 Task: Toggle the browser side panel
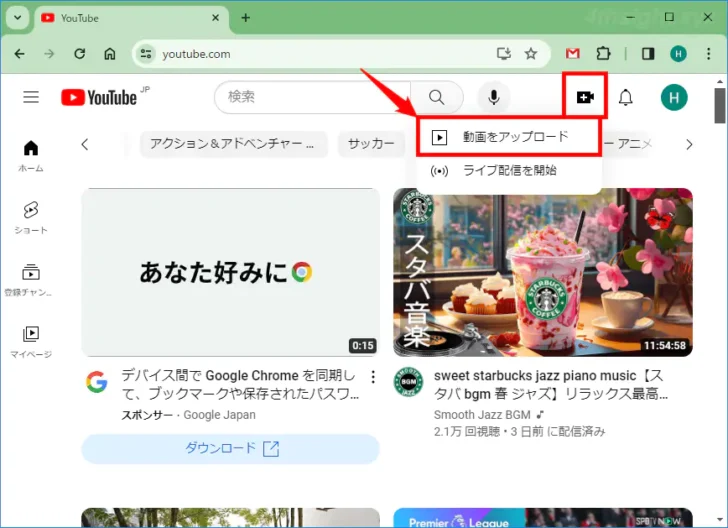648,54
